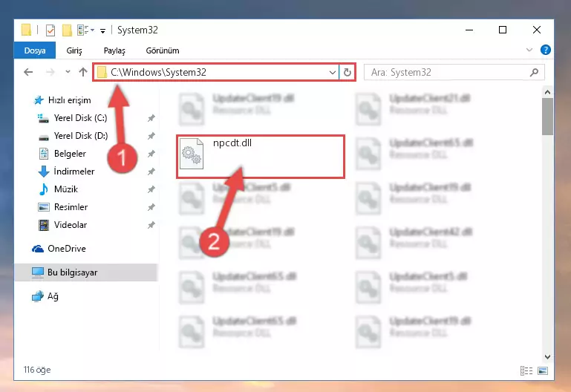Click the scrollbar up arrow
The height and width of the screenshot is (392, 571).
coord(547,92)
